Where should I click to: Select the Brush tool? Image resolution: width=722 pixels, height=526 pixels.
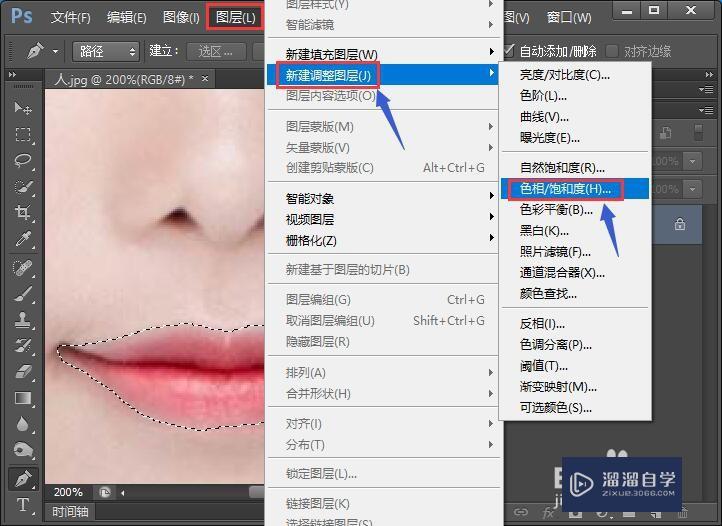[x=23, y=294]
